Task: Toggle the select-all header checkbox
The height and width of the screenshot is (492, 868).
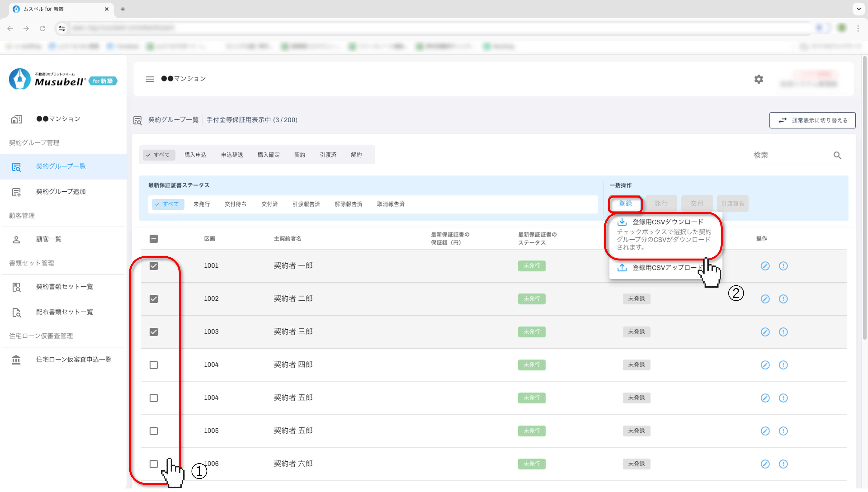Action: pyautogui.click(x=154, y=239)
